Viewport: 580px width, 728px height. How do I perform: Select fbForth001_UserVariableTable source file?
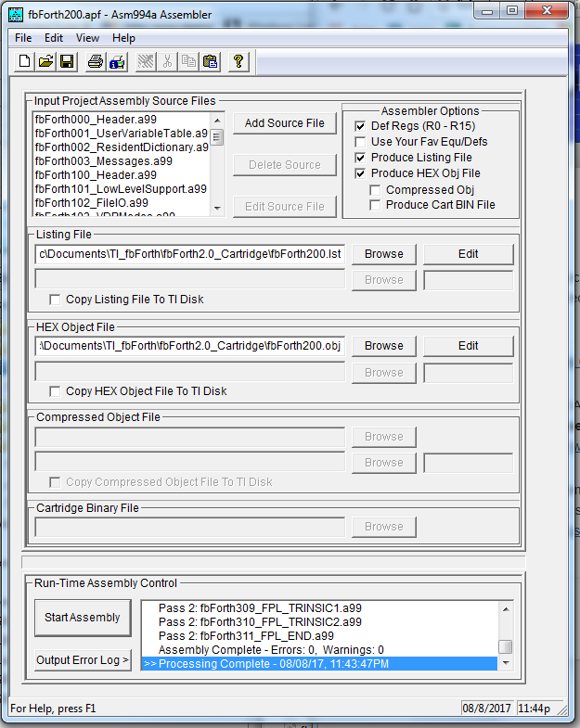click(122, 134)
